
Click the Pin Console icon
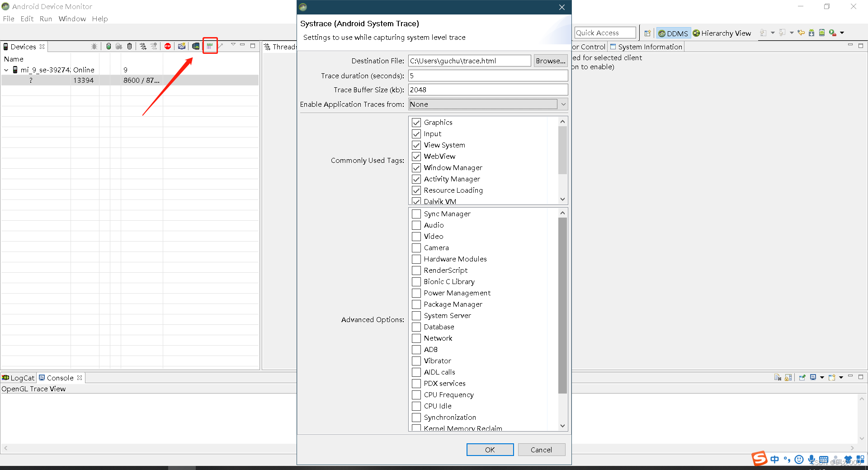pos(802,377)
